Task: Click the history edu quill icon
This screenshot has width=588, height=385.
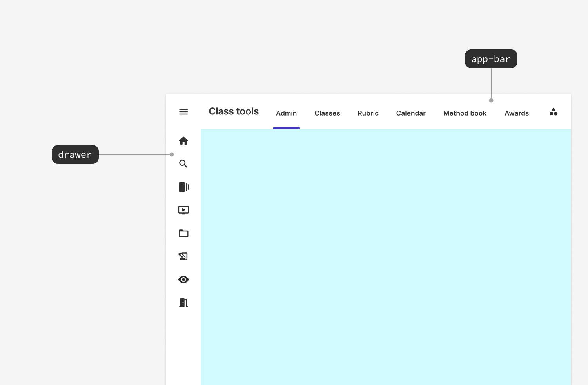Action: point(183,256)
